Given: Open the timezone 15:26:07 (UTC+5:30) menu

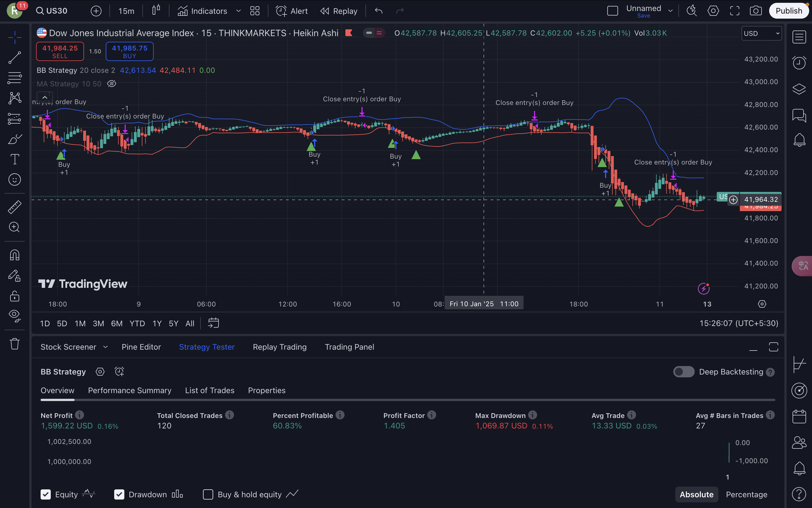Looking at the screenshot, I should pos(738,323).
